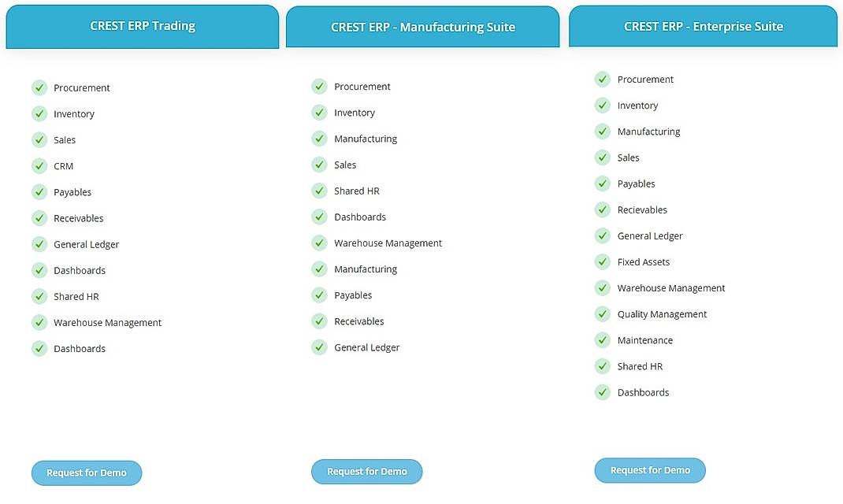Click Request for Demo in the Manufacturing Suite column
This screenshot has height=504, width=843.
point(367,471)
